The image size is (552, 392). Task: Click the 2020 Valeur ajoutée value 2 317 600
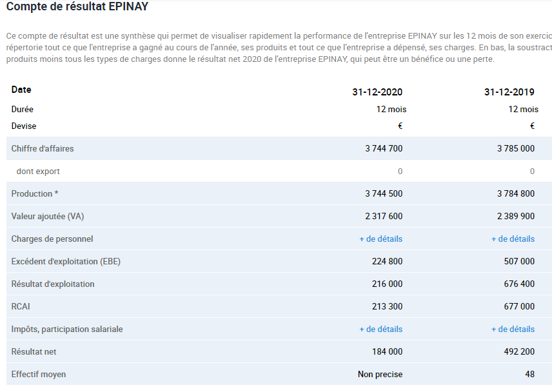(x=384, y=216)
